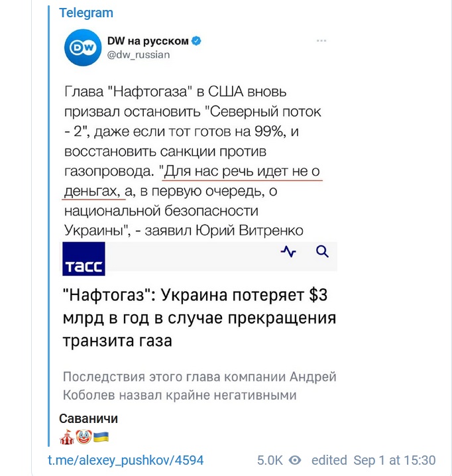Click the Саваничи caption text
The image size is (452, 476).
(88, 418)
